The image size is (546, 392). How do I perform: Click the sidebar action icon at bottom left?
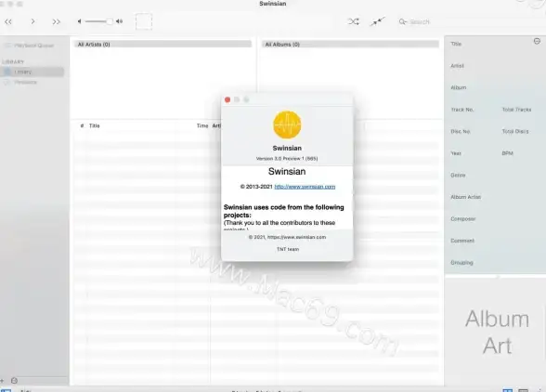14,381
